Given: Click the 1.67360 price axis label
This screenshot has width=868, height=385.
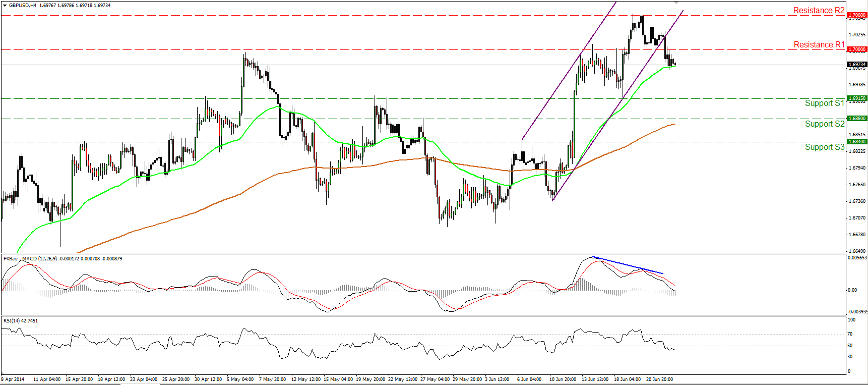Looking at the screenshot, I should [857, 201].
